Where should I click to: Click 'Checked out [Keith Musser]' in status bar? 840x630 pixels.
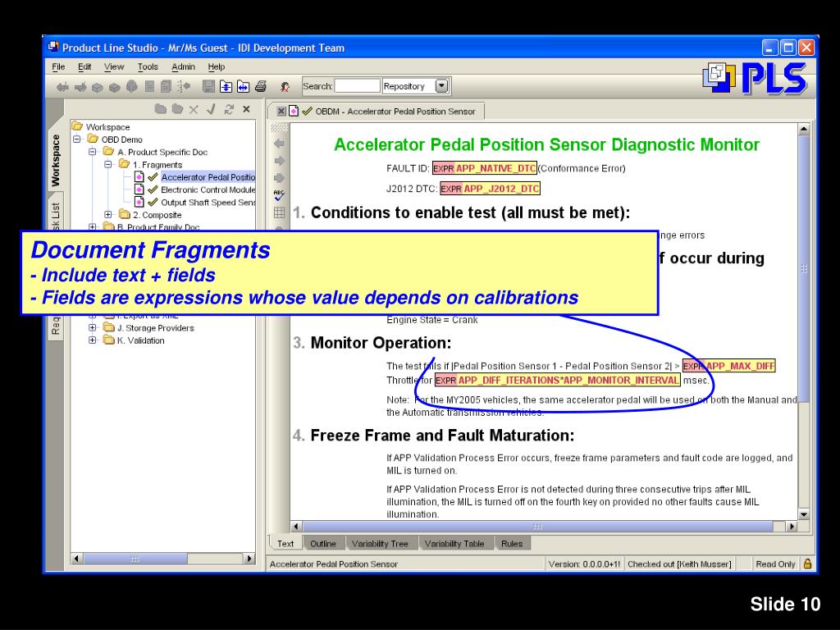[x=679, y=564]
